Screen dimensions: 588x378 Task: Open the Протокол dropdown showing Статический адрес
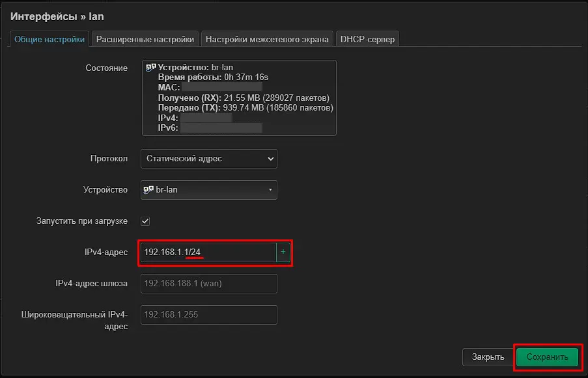209,159
